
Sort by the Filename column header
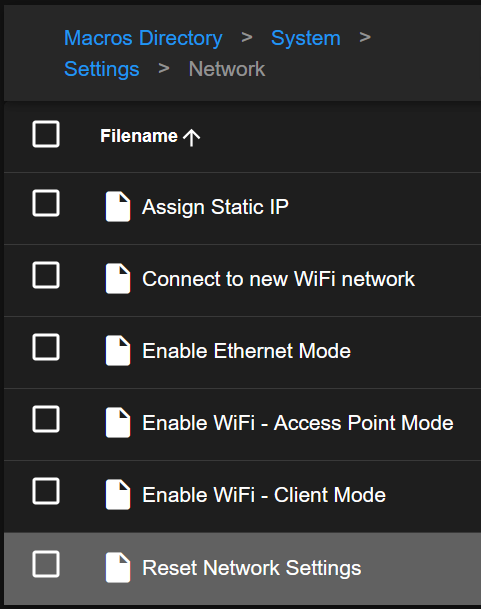coord(139,136)
